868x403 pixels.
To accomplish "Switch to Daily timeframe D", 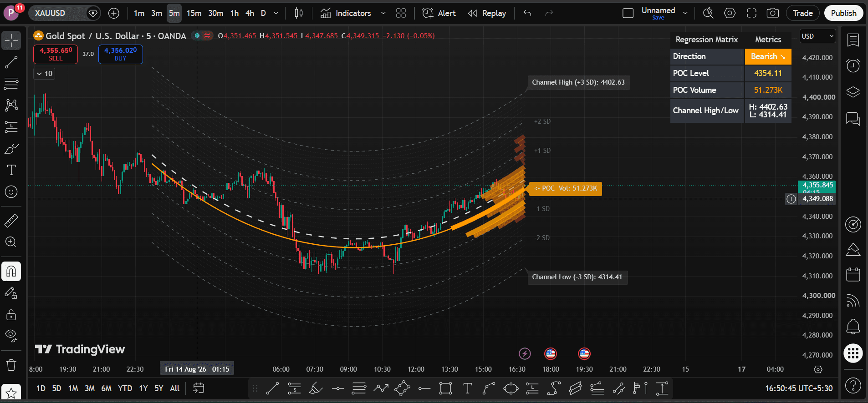I will coord(263,13).
